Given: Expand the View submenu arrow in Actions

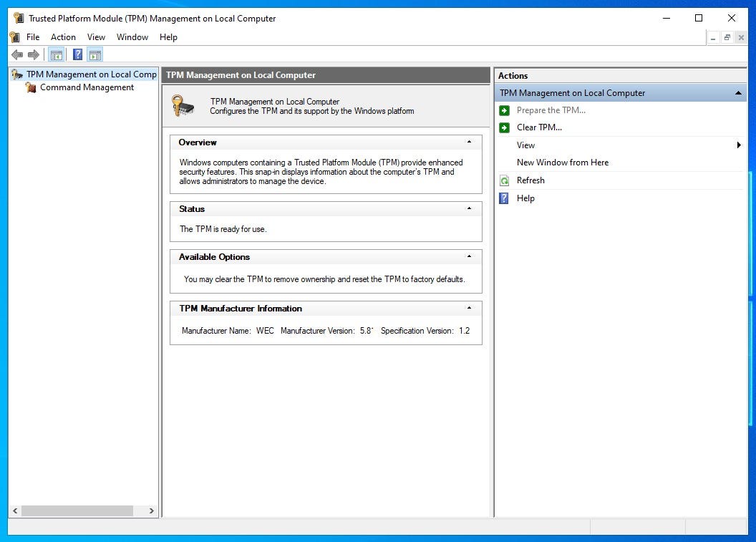Looking at the screenshot, I should (x=739, y=145).
